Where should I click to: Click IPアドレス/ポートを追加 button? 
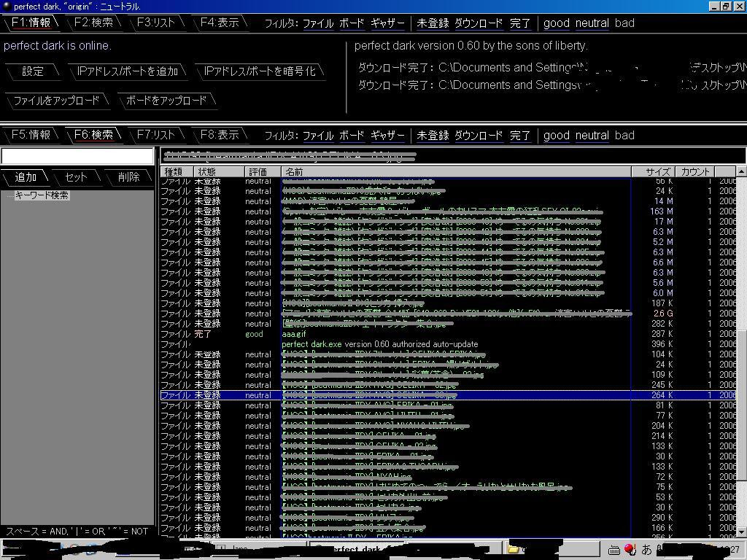pos(127,71)
